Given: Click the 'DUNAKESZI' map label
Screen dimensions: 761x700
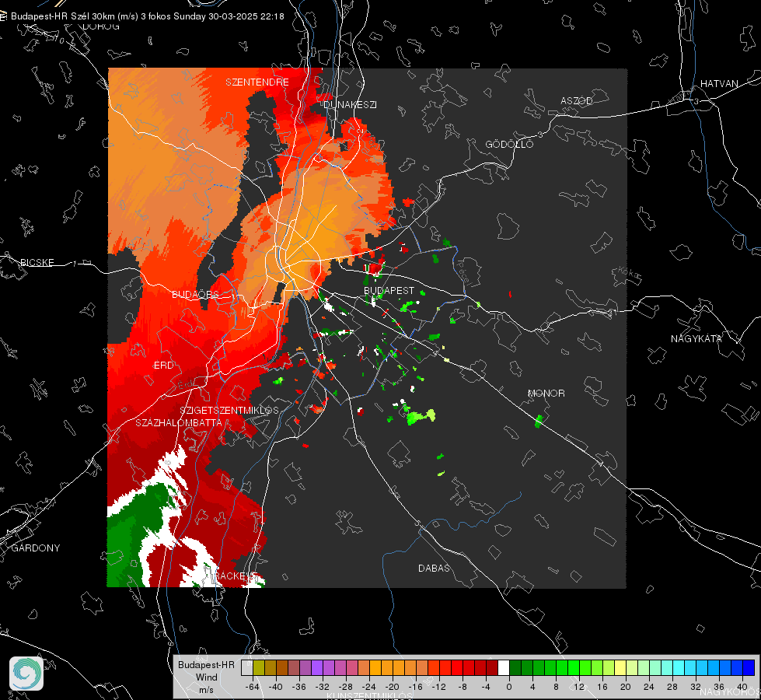Looking at the screenshot, I should pyautogui.click(x=350, y=104).
